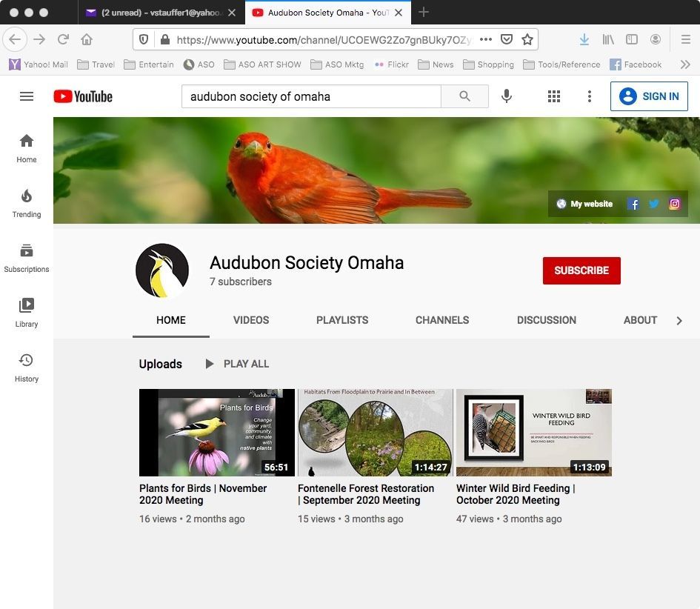Switch to the PLAYLISTS tab

(342, 320)
